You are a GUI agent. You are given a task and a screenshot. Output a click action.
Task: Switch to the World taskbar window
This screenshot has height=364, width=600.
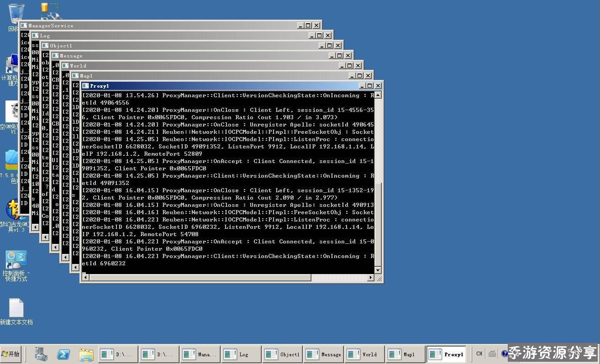click(365, 354)
